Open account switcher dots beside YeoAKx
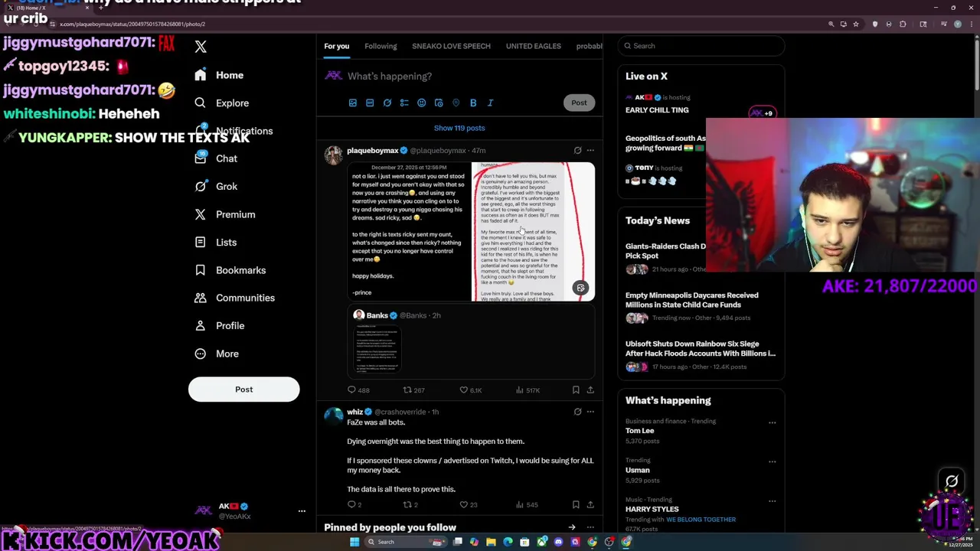Screen dimensions: 980x551 point(302,511)
